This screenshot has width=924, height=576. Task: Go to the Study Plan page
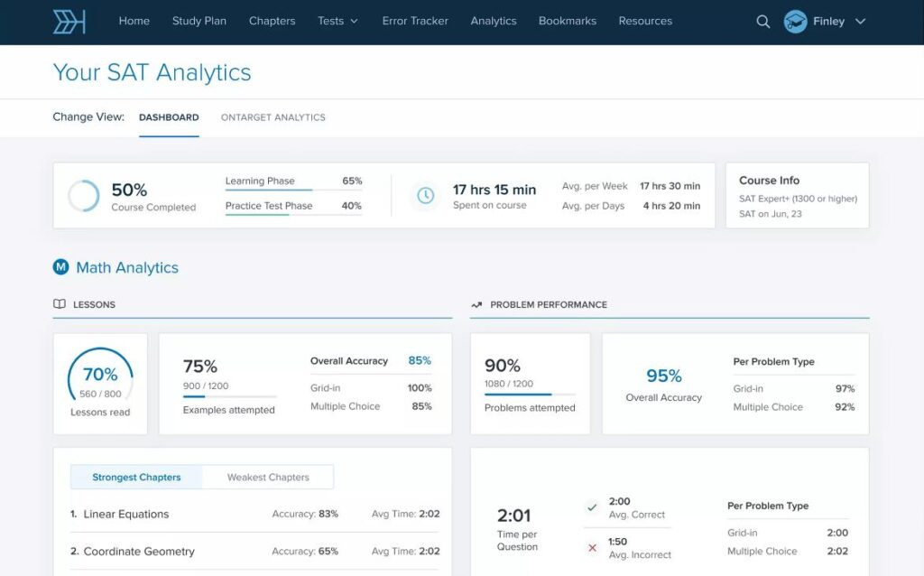coord(199,22)
